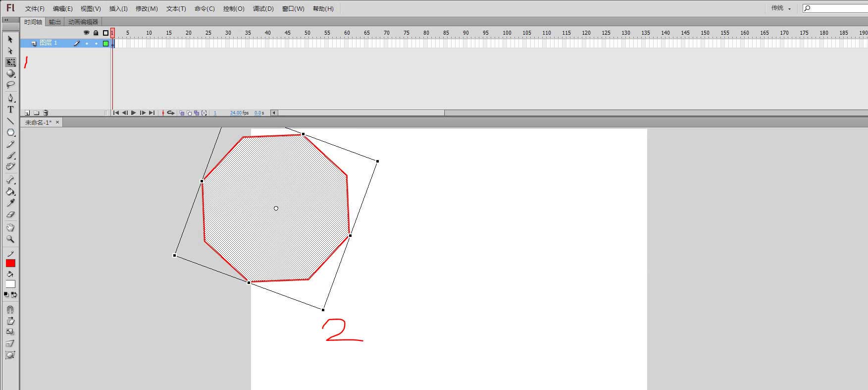Select the Pencil tool
Image resolution: width=868 pixels, height=390 pixels.
click(10, 144)
